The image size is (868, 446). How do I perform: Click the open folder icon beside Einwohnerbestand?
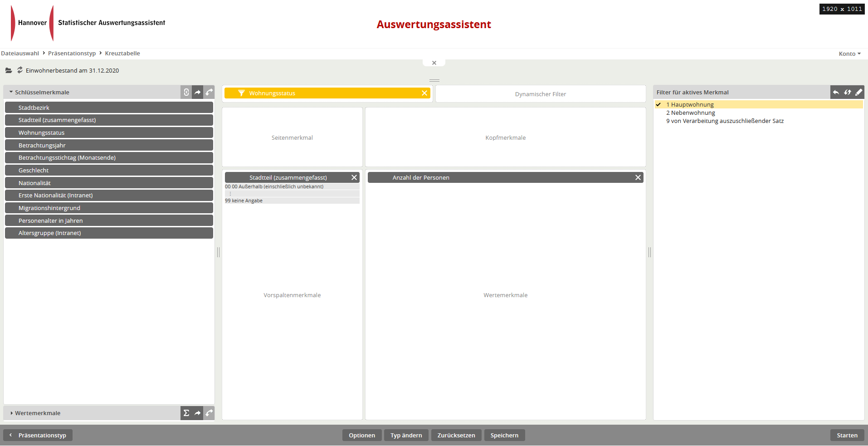click(x=9, y=70)
